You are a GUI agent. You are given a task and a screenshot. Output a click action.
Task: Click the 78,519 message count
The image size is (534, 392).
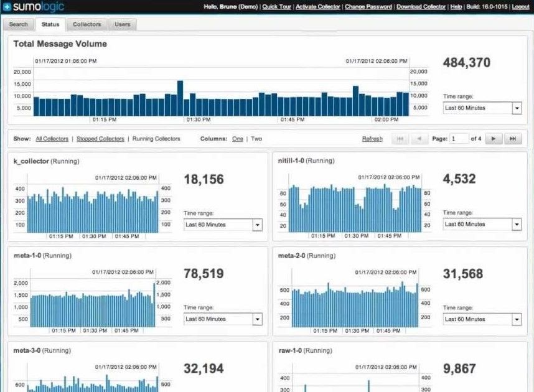coord(204,274)
